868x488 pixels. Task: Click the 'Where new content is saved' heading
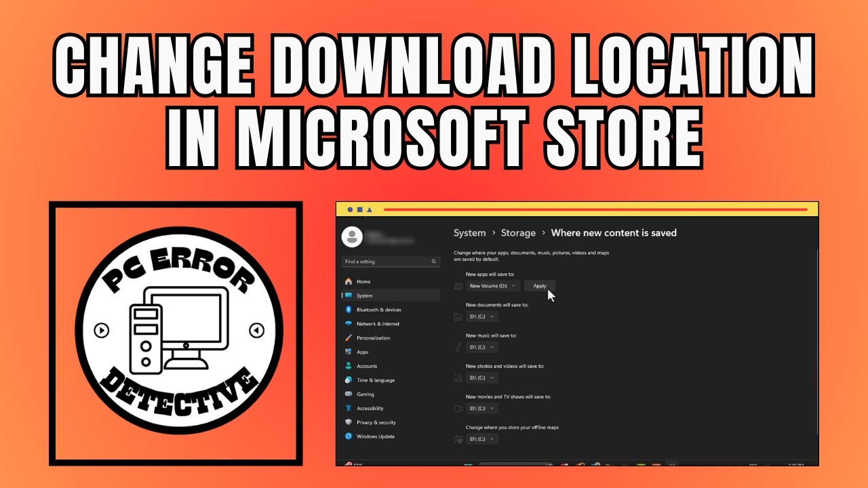tap(614, 232)
